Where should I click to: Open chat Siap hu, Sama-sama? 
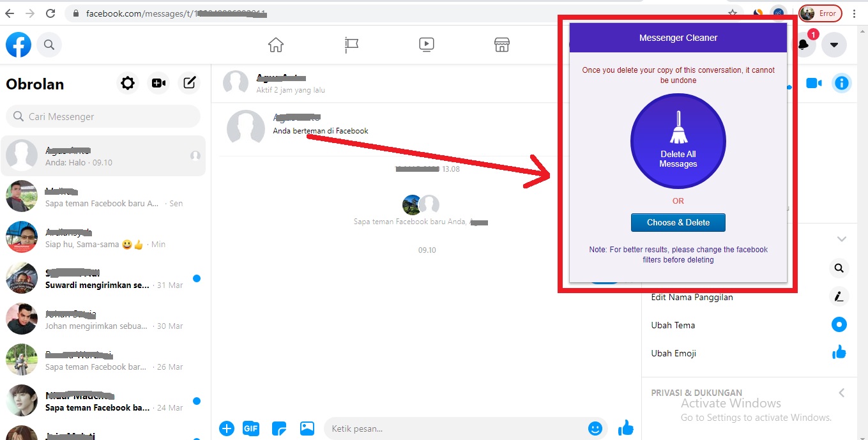103,238
